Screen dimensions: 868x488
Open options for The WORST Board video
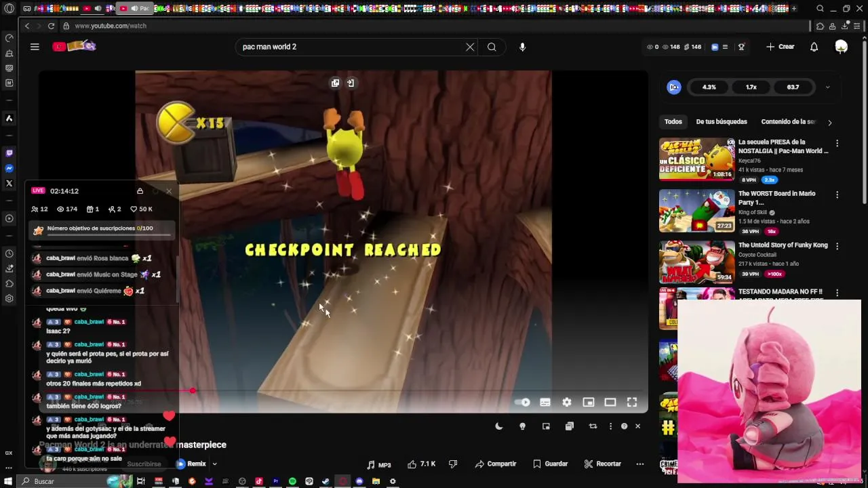tap(837, 195)
